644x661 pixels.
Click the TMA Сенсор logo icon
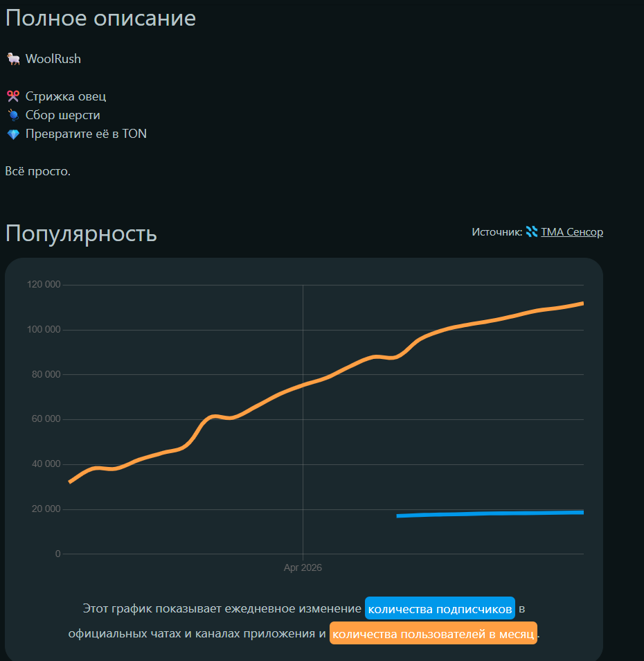click(531, 232)
